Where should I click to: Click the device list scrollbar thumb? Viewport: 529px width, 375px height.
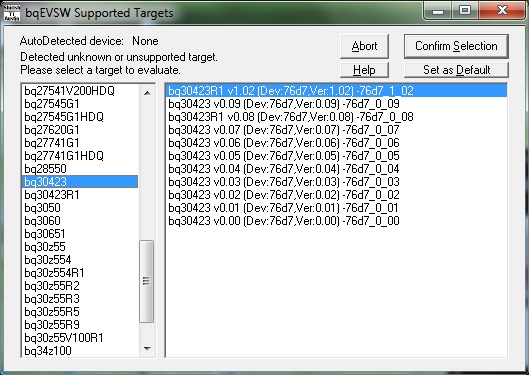pyautogui.click(x=147, y=281)
